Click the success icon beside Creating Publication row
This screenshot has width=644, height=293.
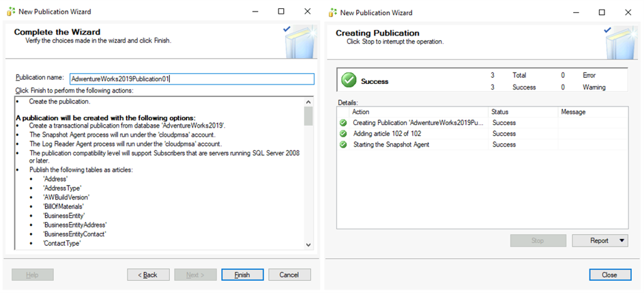tap(343, 123)
